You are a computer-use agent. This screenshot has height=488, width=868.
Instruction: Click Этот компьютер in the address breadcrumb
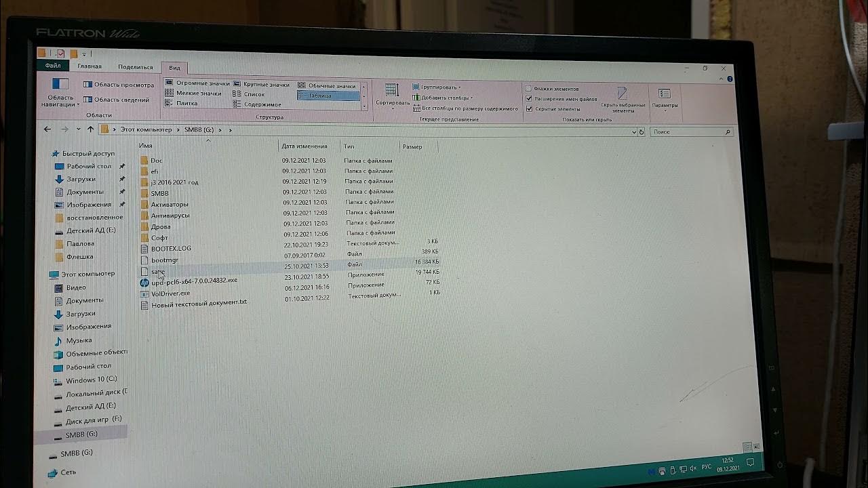[x=146, y=129]
